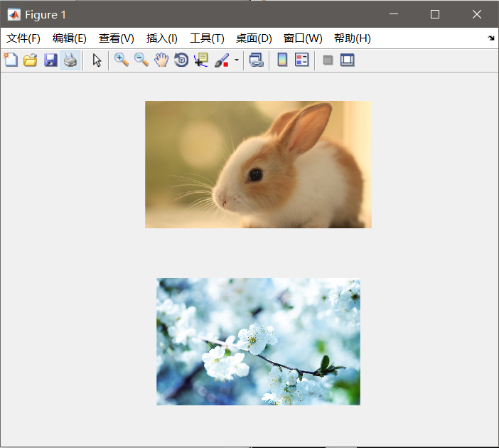Open the 查看(V) menu
499x448 pixels.
pos(116,38)
